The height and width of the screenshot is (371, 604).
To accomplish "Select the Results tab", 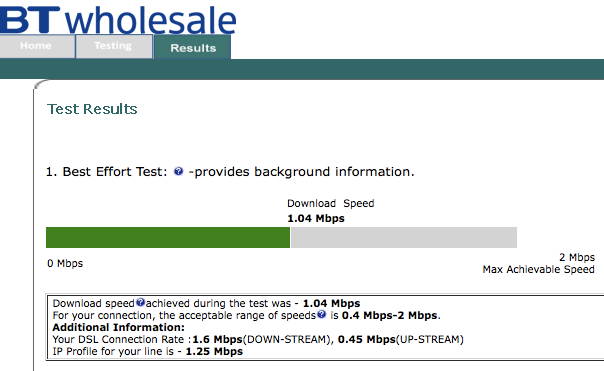I will (x=193, y=47).
